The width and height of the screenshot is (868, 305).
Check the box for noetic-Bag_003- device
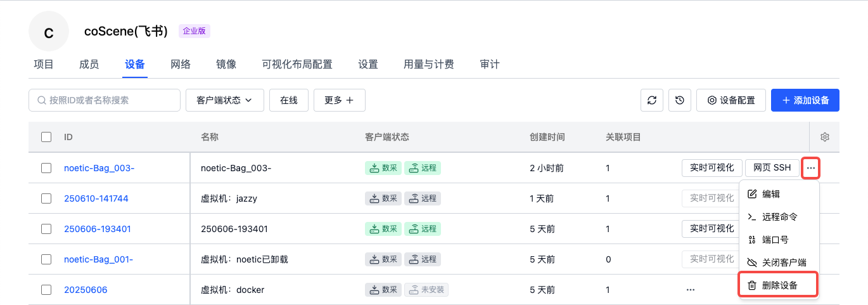[x=46, y=168]
